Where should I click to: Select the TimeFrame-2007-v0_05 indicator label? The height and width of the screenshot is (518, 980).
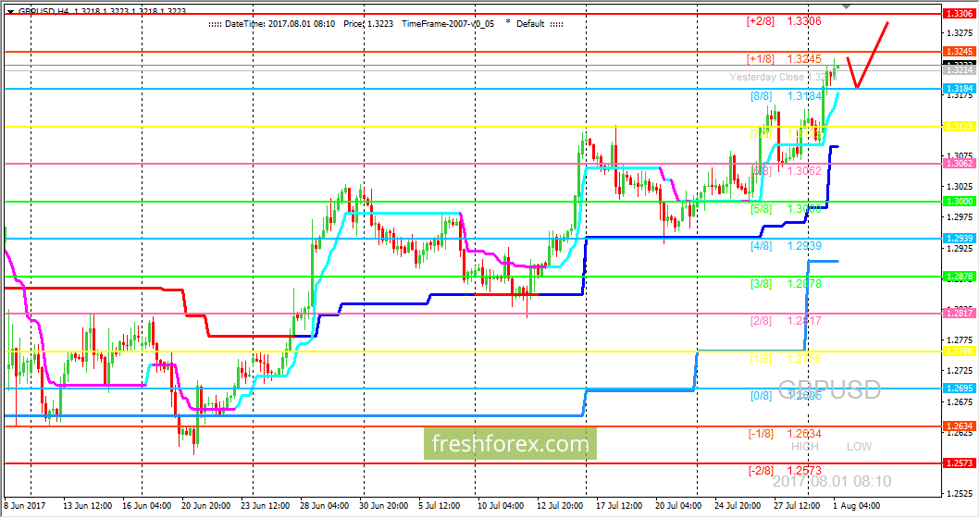448,24
